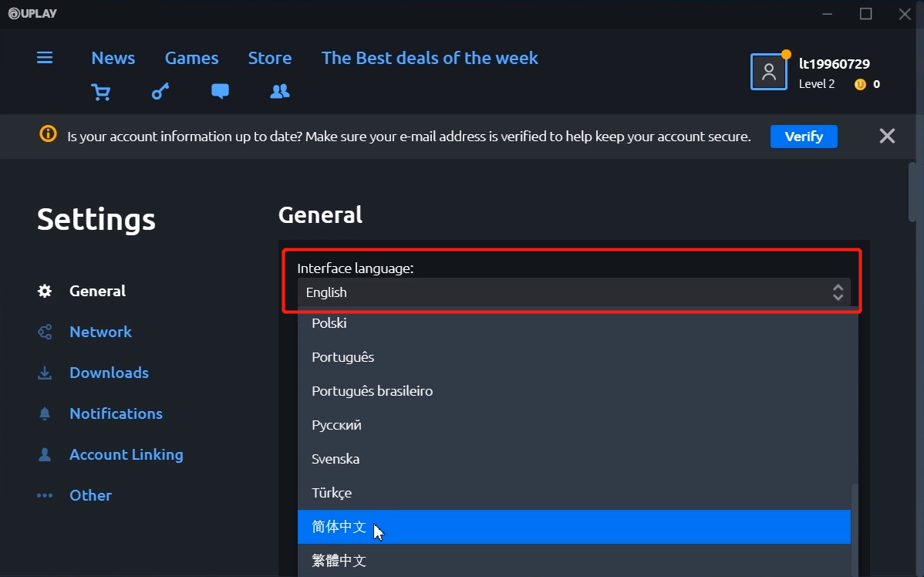Open Account Linking settings
Image resolution: width=924 pixels, height=577 pixels.
point(126,454)
